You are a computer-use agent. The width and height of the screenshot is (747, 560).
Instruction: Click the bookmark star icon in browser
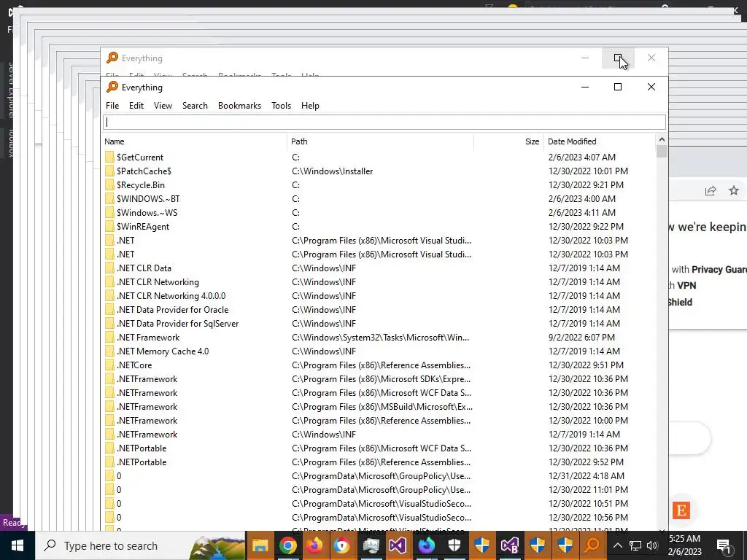pos(734,190)
